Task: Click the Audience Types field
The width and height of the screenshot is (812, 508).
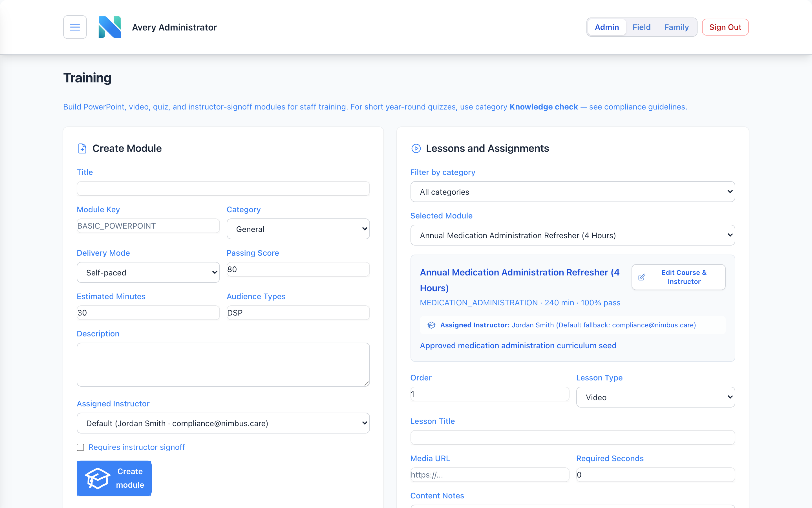Action: (x=298, y=313)
